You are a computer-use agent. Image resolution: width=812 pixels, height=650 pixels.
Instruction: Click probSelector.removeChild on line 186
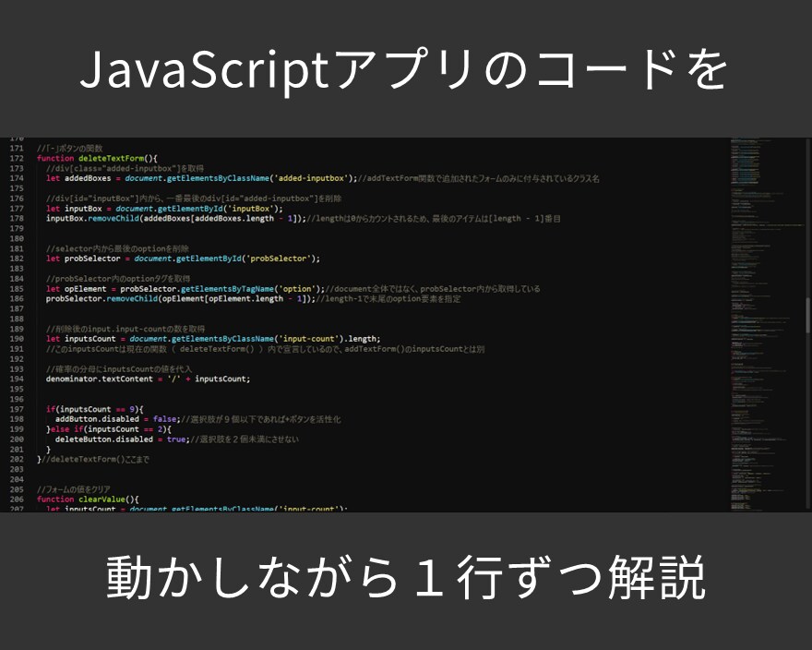pyautogui.click(x=101, y=298)
